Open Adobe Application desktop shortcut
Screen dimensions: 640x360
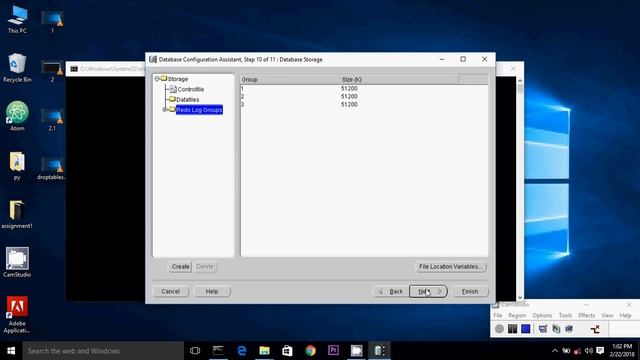point(17,314)
